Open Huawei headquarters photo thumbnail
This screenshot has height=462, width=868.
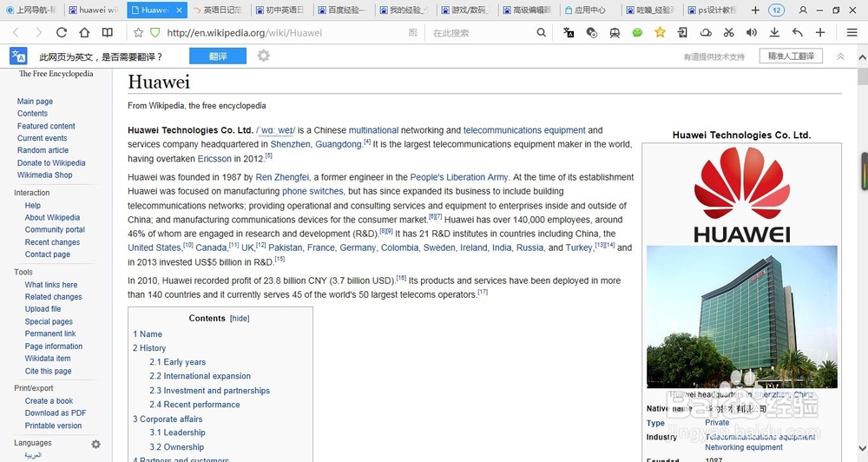click(x=742, y=317)
